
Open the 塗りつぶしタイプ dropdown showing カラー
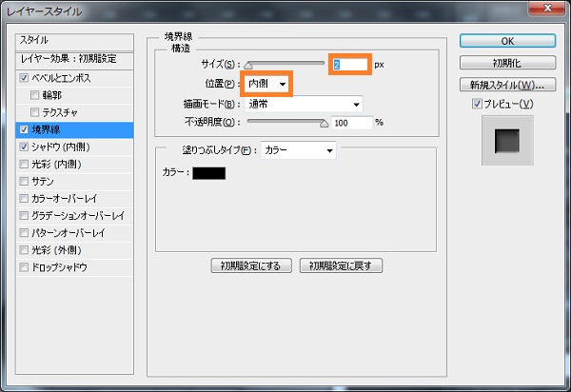298,150
